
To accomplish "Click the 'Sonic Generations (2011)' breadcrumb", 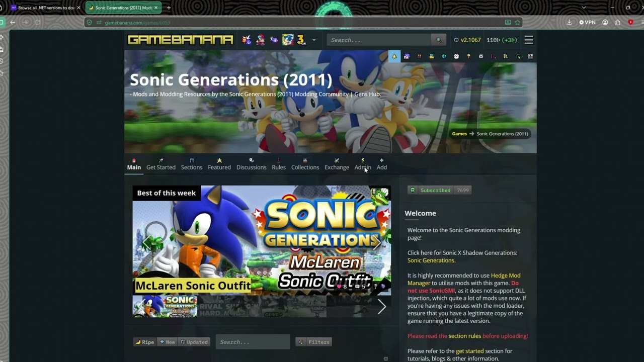I will click(x=503, y=134).
